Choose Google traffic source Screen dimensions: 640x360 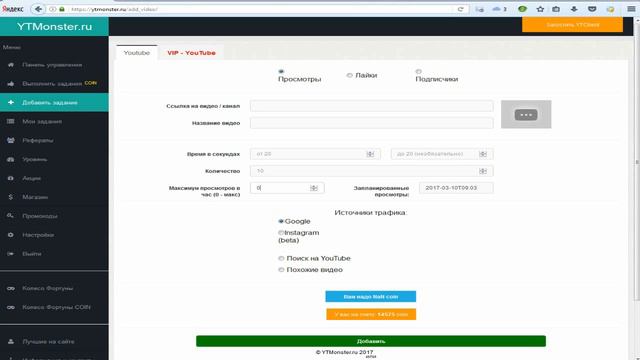pyautogui.click(x=281, y=221)
